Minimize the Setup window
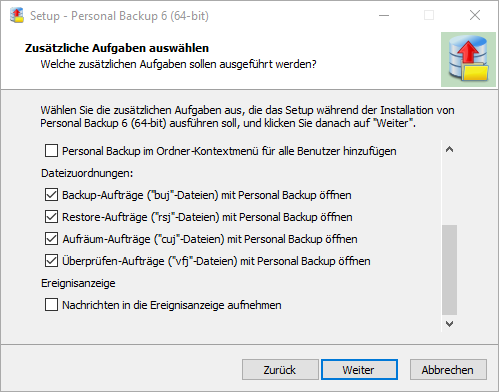 click(x=384, y=15)
